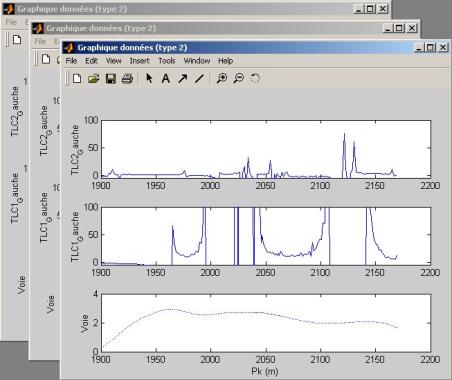Click the New Figure icon in front window

tap(77, 79)
